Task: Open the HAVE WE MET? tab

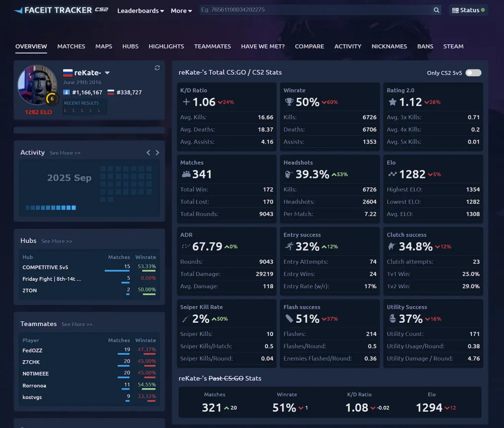Action: (262, 46)
